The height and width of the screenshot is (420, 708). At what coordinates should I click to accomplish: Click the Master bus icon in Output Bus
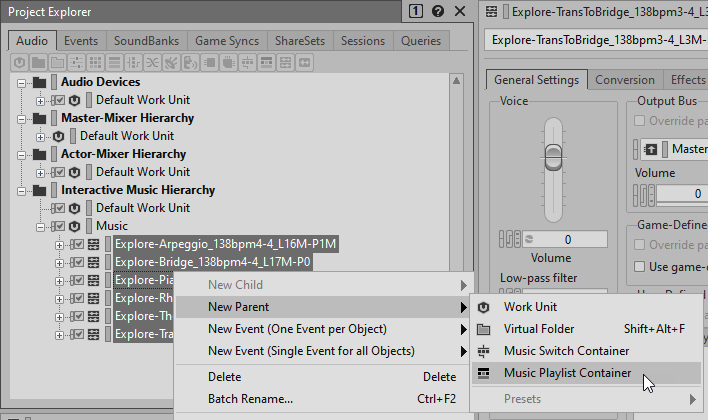pos(649,149)
